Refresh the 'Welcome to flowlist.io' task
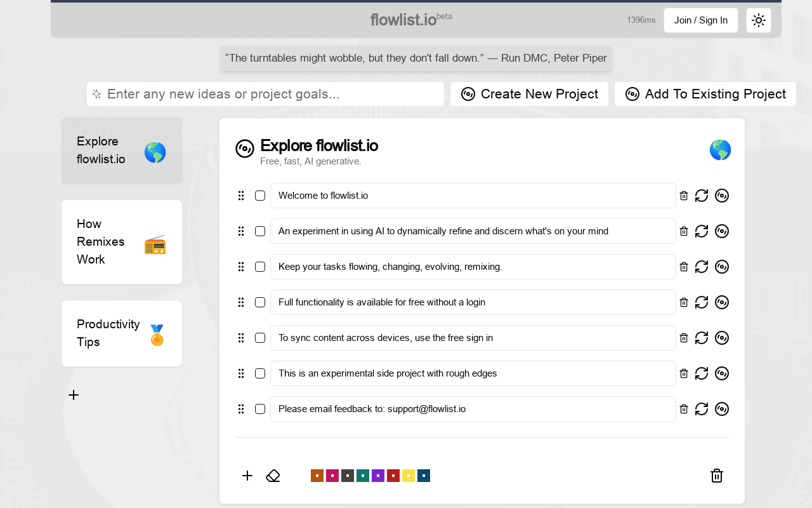The height and width of the screenshot is (508, 812). (x=702, y=196)
